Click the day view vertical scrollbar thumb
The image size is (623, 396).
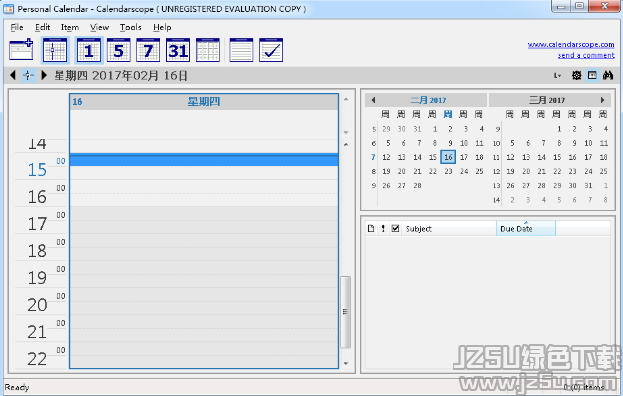click(x=345, y=312)
